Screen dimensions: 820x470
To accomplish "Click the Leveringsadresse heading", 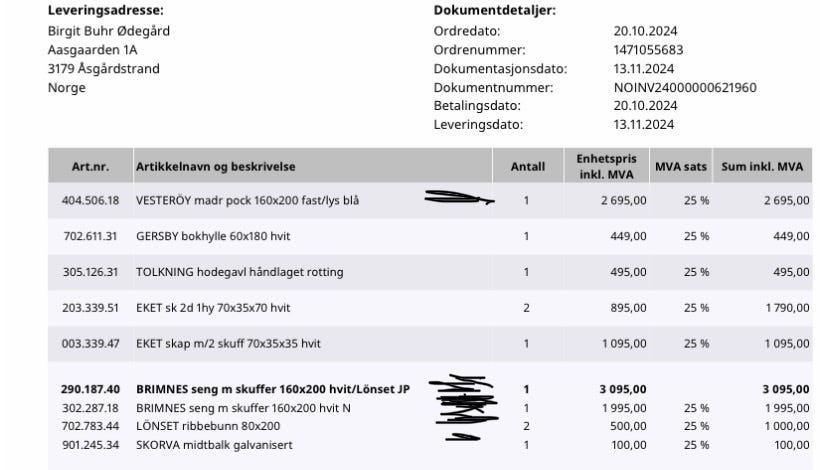I will [105, 10].
